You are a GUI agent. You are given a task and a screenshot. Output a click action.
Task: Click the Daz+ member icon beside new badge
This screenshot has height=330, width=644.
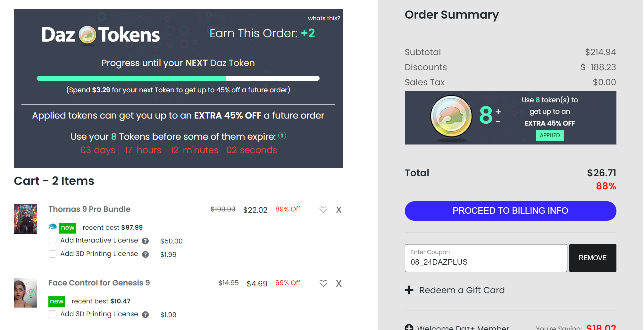pos(53,227)
